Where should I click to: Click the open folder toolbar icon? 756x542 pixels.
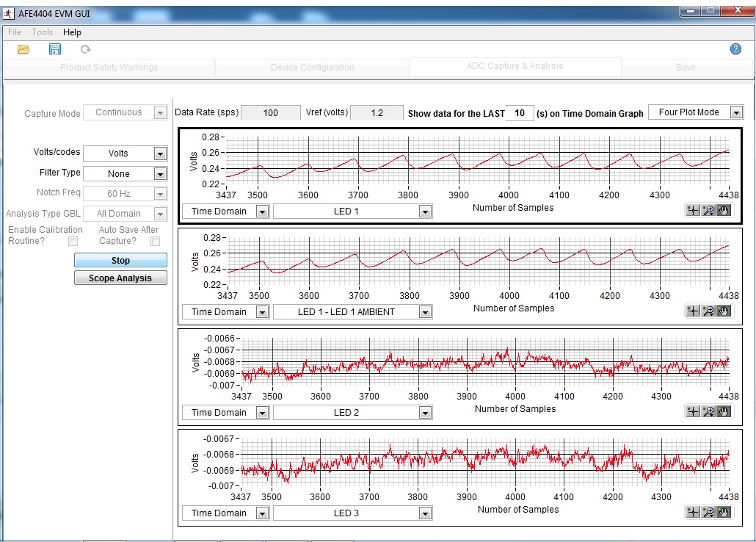(x=23, y=49)
